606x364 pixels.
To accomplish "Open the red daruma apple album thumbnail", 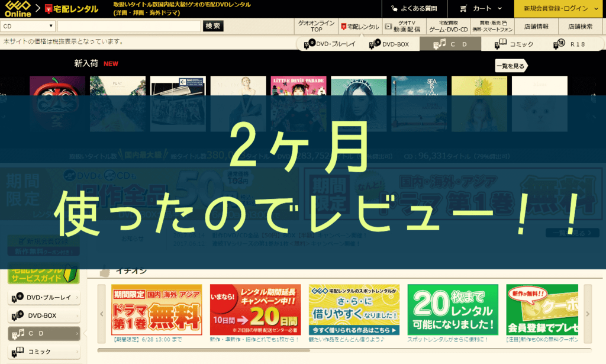I will [57, 104].
